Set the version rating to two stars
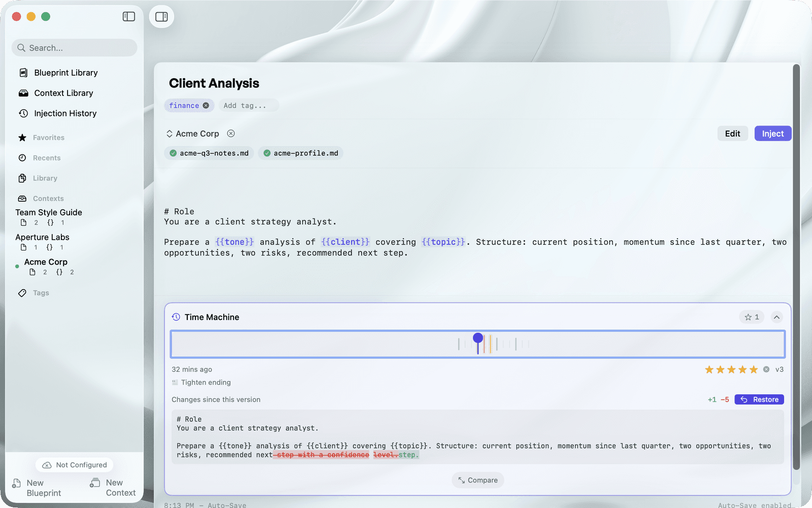Viewport: 812px width, 508px height. coord(720,370)
